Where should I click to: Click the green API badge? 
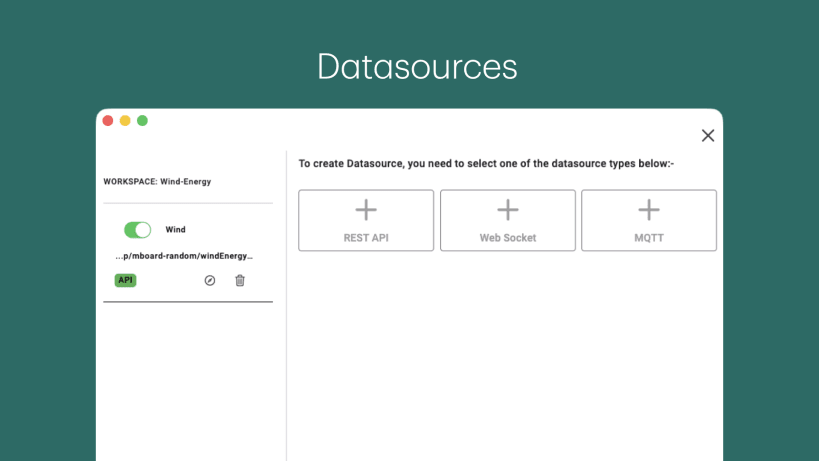click(x=125, y=280)
